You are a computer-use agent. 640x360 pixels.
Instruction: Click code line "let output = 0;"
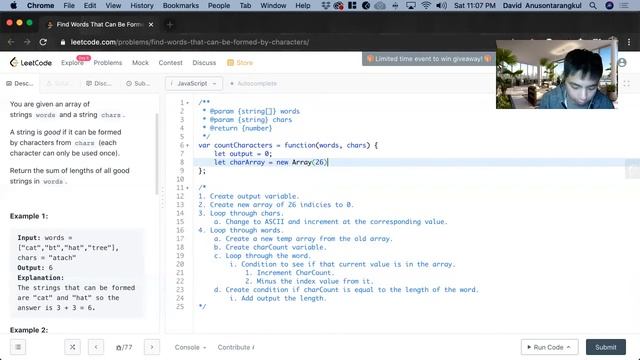[243, 154]
